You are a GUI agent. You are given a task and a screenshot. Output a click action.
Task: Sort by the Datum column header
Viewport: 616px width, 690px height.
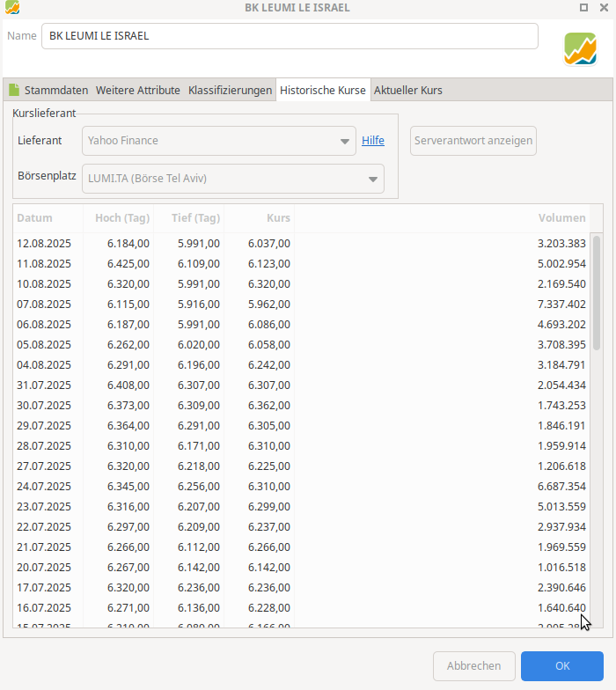tap(35, 218)
